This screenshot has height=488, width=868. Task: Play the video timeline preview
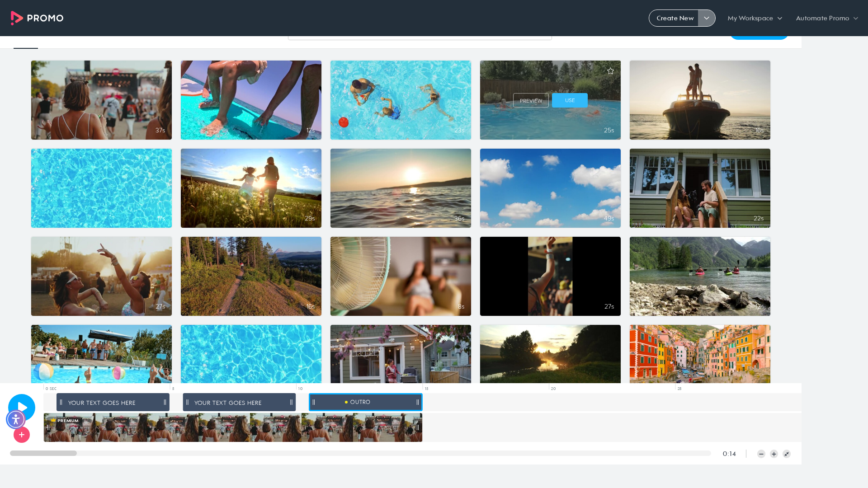click(x=22, y=407)
